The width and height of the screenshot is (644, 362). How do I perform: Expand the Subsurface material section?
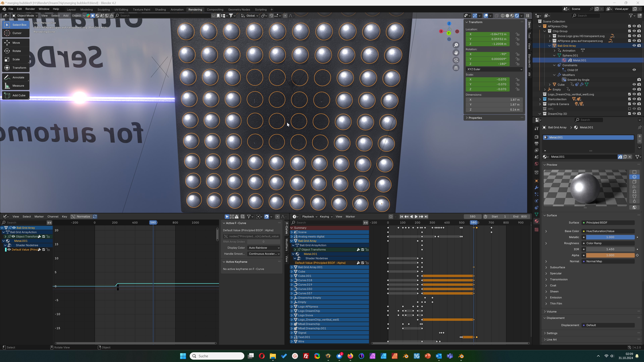tap(557, 267)
